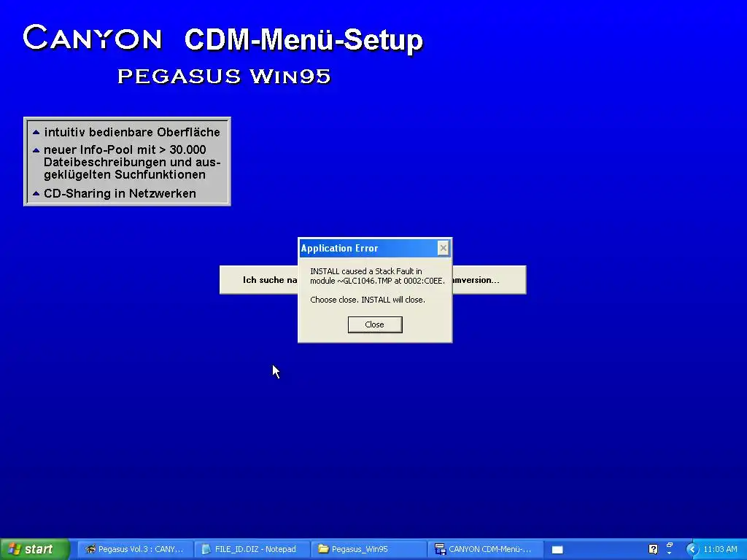Open the language bar help icon
747x560 pixels.
pos(653,549)
